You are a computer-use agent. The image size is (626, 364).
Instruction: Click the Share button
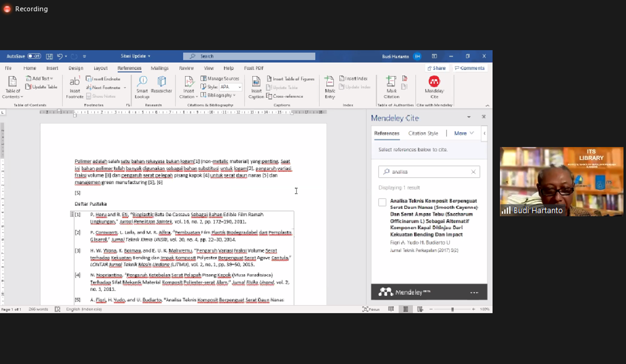[x=437, y=68]
